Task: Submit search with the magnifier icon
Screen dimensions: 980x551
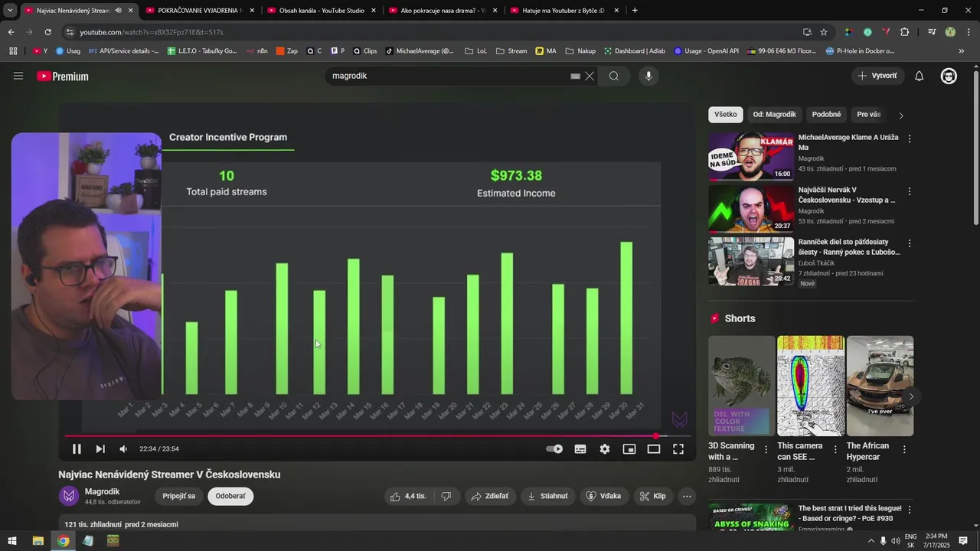Action: pos(614,76)
